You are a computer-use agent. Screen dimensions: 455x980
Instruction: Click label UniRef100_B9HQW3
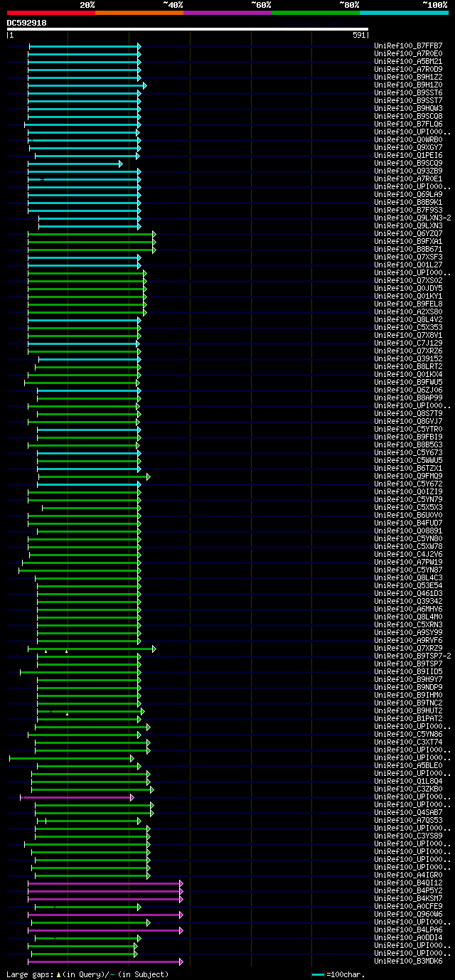tap(408, 108)
